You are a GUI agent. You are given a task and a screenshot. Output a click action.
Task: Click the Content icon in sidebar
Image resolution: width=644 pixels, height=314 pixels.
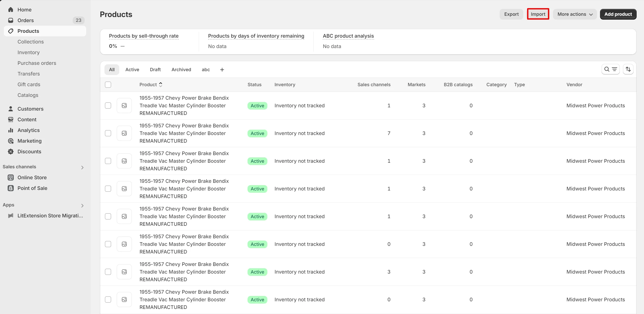pos(11,119)
